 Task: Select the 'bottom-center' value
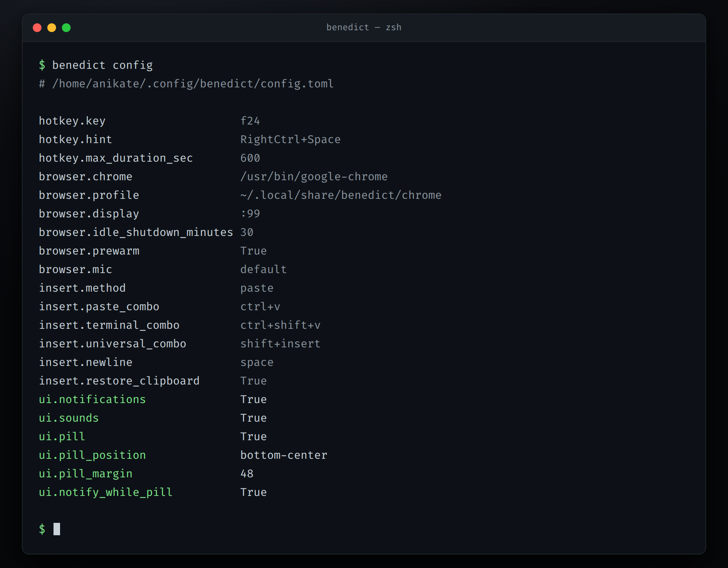click(x=284, y=455)
